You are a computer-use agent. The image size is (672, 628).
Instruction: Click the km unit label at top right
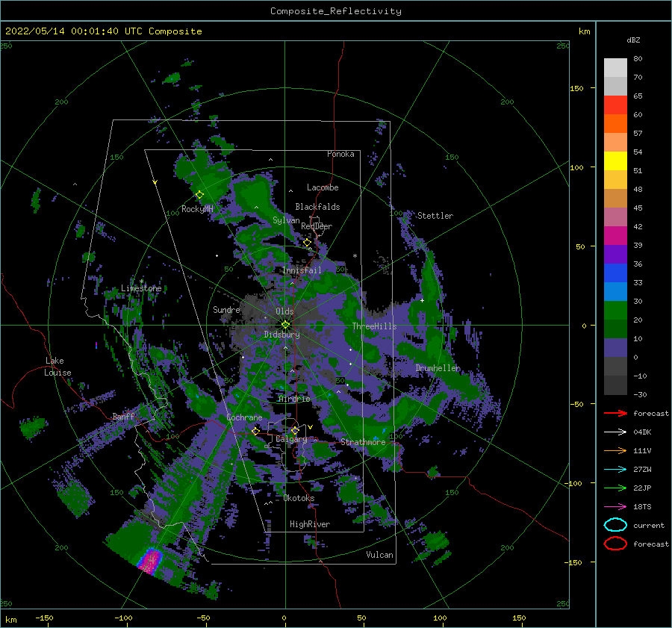584,31
